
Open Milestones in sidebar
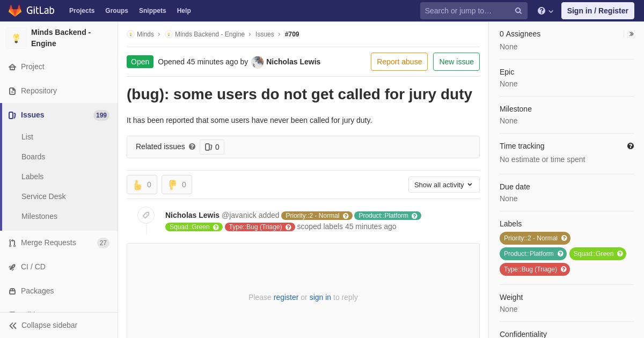(39, 216)
